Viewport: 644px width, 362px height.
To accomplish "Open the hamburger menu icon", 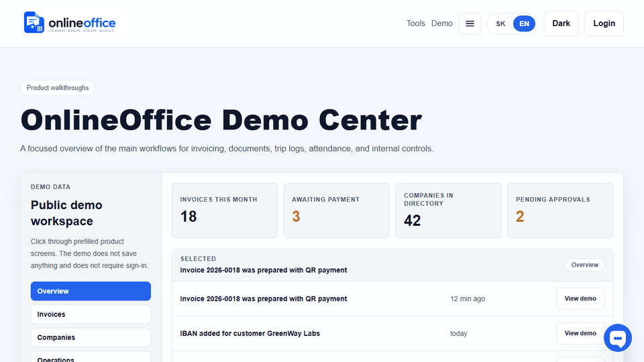I will 470,24.
